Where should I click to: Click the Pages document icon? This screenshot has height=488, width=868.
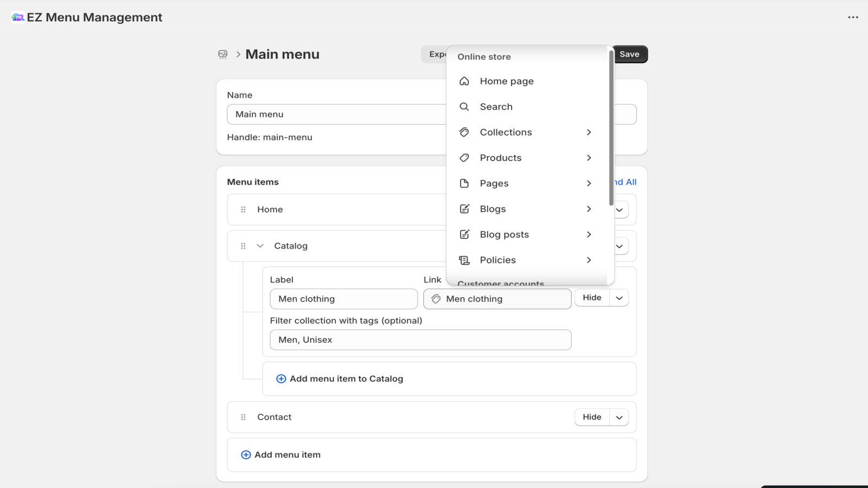point(464,183)
